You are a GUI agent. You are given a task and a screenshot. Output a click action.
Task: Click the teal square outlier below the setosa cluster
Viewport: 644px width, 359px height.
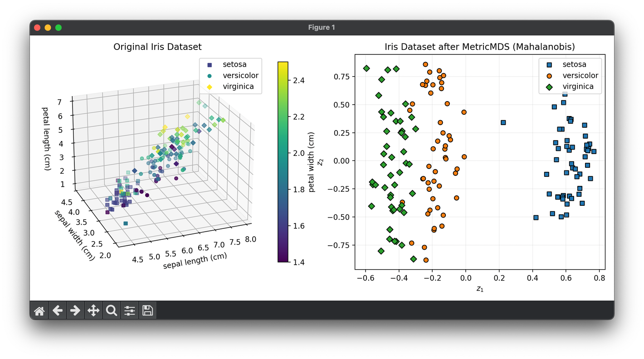[126, 223]
